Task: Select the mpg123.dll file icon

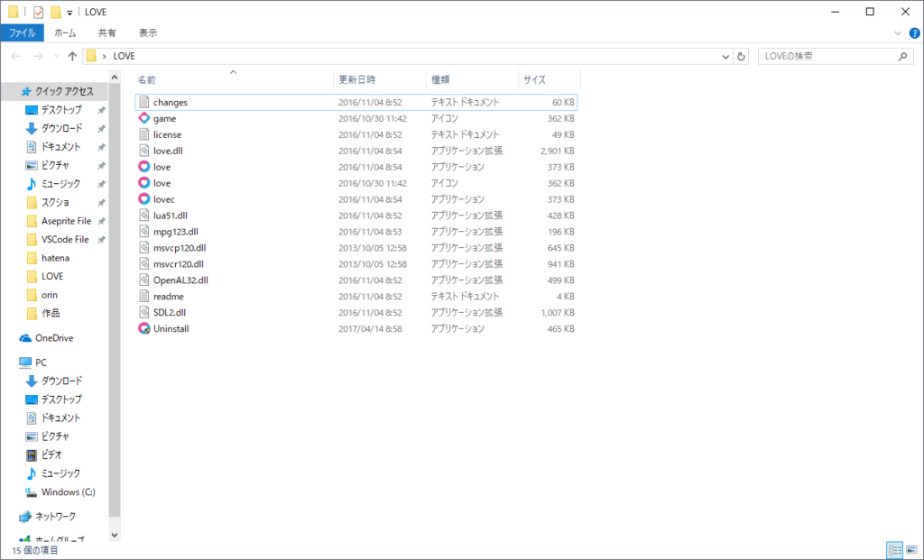Action: pyautogui.click(x=143, y=232)
